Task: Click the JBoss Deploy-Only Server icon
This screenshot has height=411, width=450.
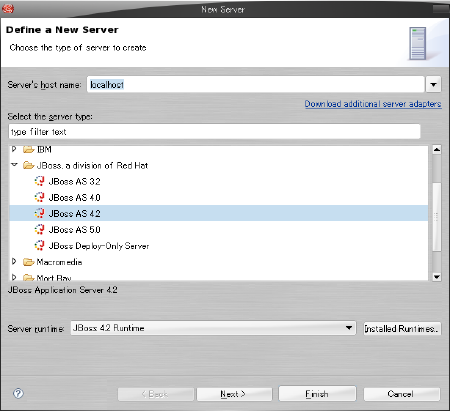Action: point(39,246)
